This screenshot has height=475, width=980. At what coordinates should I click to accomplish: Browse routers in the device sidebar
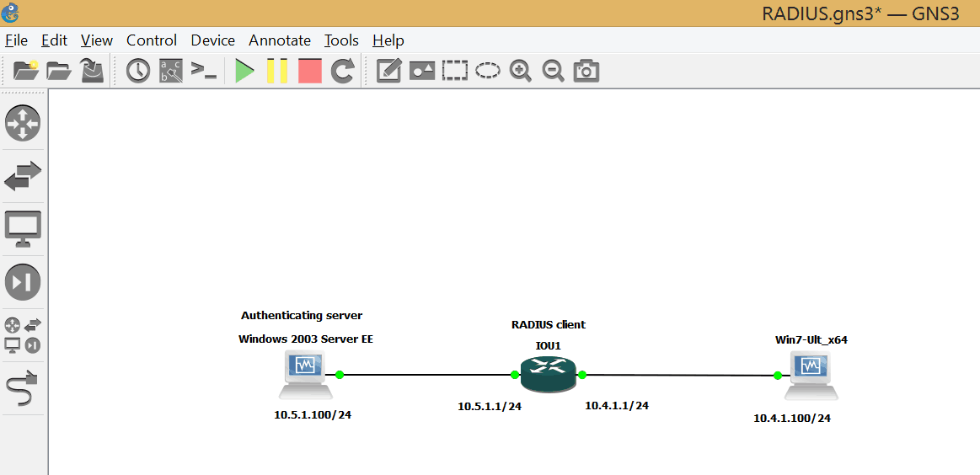(x=23, y=123)
